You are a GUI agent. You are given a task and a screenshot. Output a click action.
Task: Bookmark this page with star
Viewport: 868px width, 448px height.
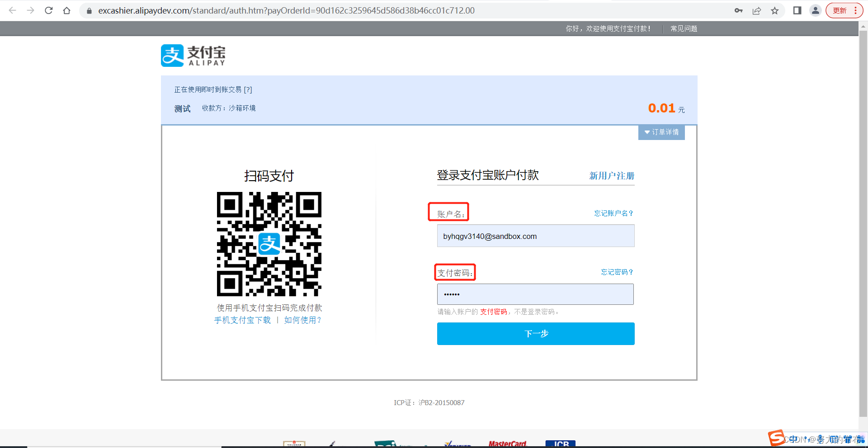(775, 10)
